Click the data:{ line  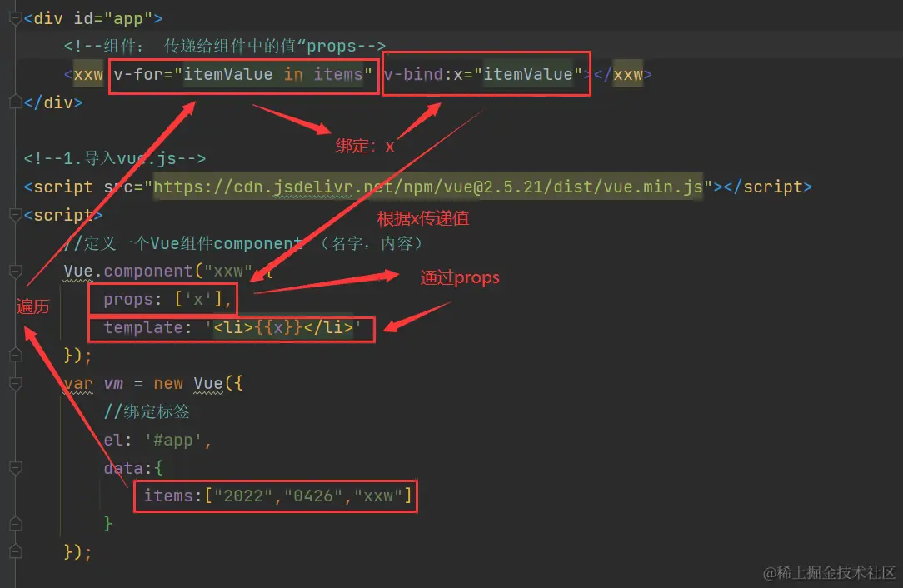pos(133,468)
